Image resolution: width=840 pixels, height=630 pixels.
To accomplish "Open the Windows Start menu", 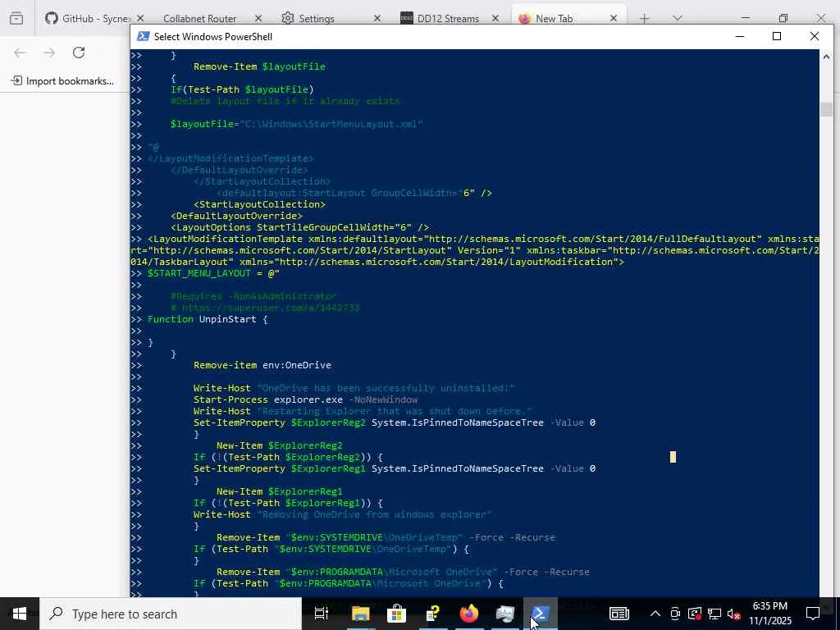I will point(20,614).
